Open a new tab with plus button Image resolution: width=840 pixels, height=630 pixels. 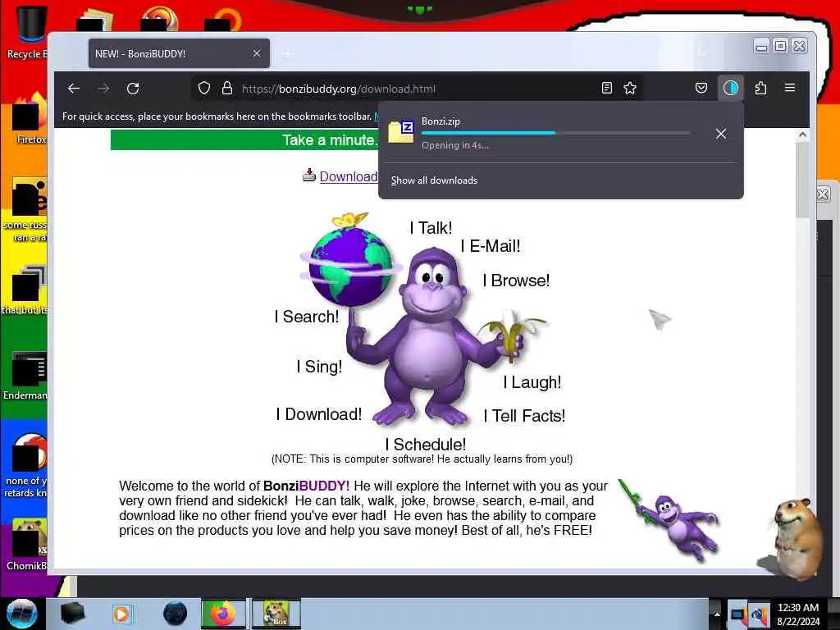coord(288,54)
